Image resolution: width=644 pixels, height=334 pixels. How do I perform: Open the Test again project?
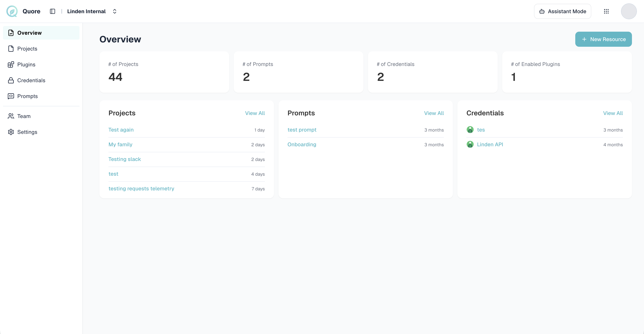click(121, 130)
